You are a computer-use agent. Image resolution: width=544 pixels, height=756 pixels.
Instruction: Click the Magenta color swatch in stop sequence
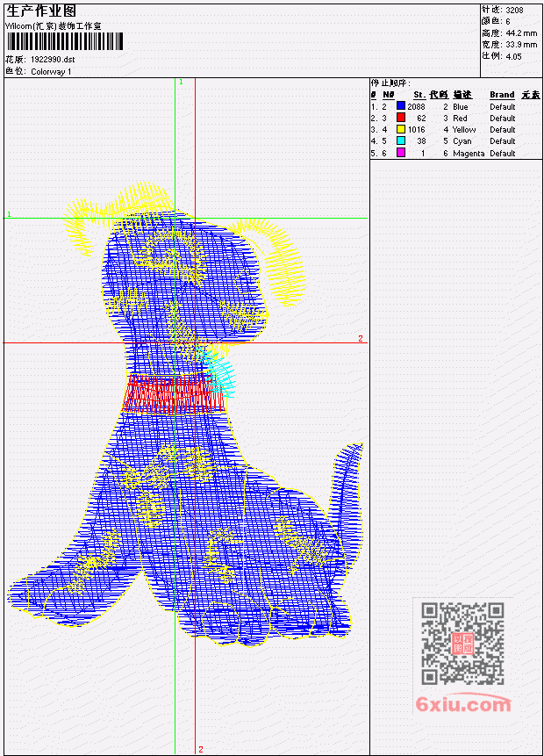coord(400,153)
